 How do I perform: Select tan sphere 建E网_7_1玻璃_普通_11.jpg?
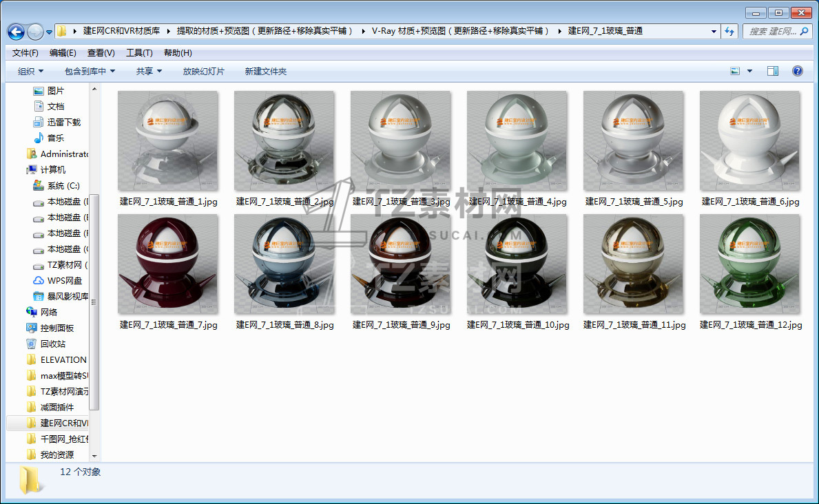[634, 264]
